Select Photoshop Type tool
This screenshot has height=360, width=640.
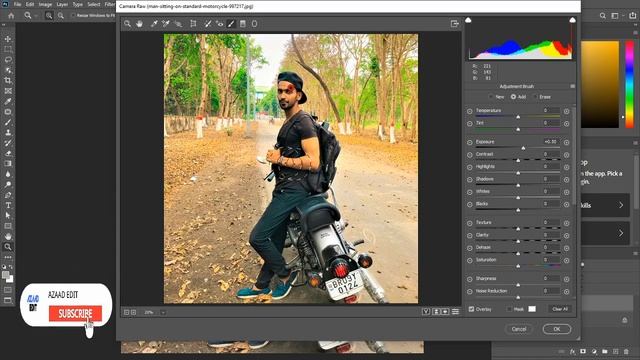coord(8,205)
